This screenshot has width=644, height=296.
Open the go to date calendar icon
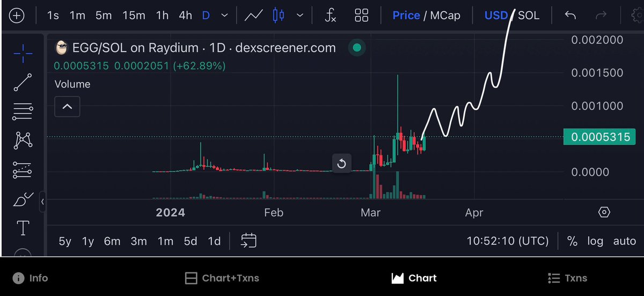[248, 241]
